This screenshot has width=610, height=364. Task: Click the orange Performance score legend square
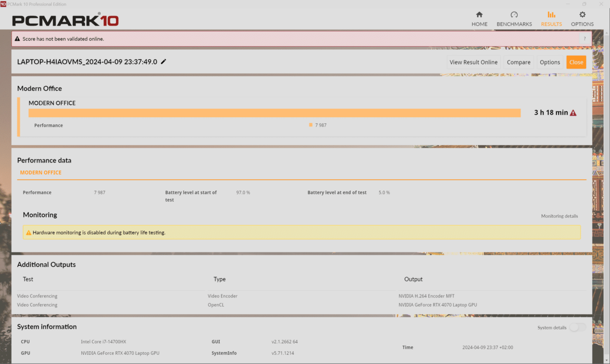311,125
